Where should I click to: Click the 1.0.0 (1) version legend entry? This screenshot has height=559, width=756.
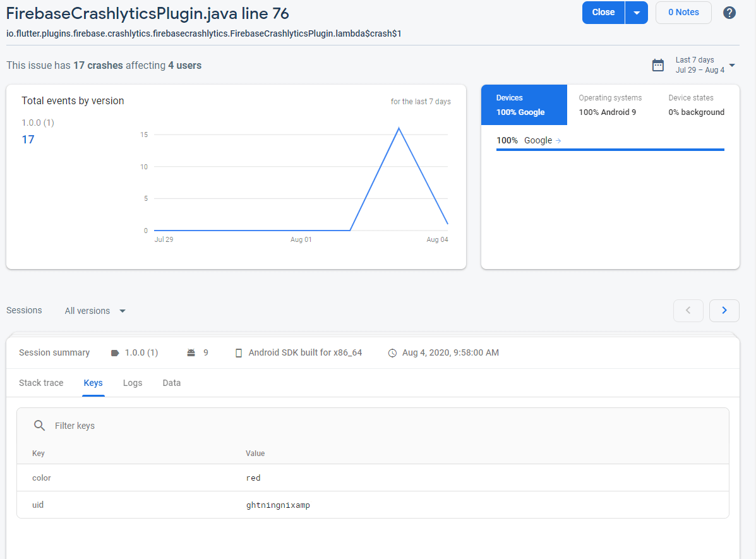click(38, 123)
